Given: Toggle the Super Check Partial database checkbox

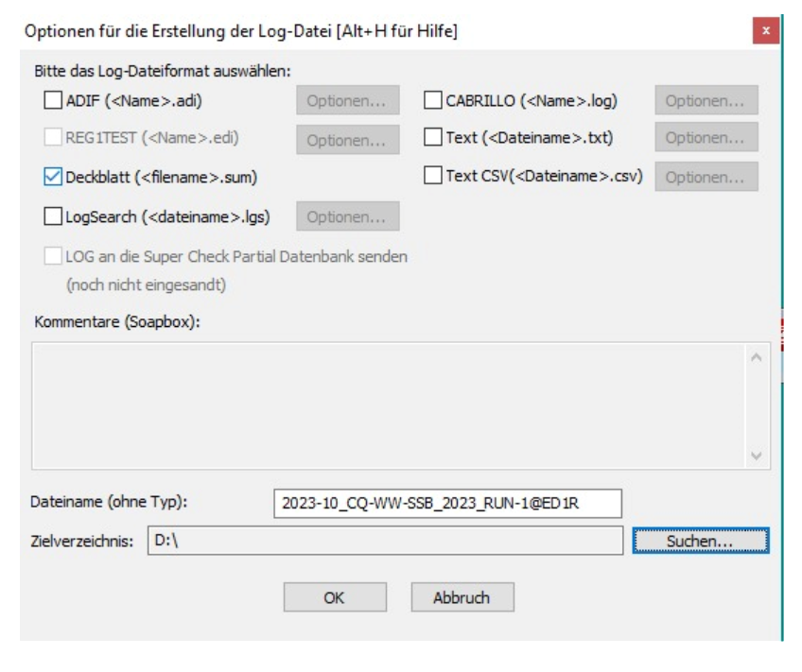Looking at the screenshot, I should coord(52,256).
